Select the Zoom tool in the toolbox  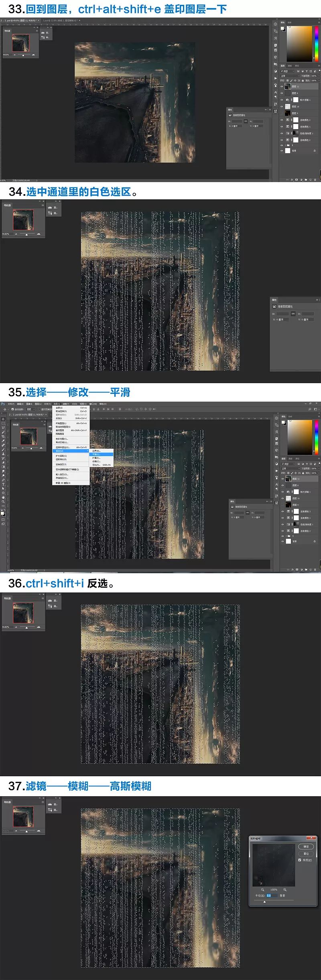pos(3,501)
